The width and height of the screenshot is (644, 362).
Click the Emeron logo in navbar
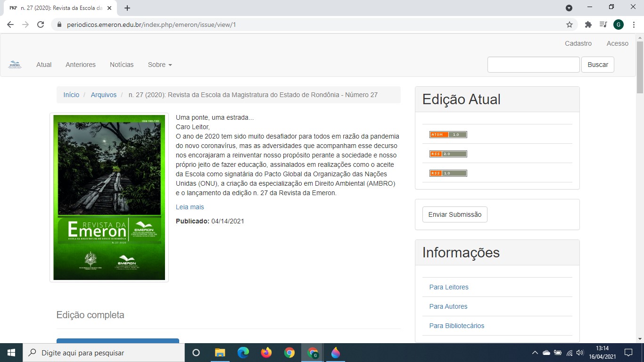15,65
